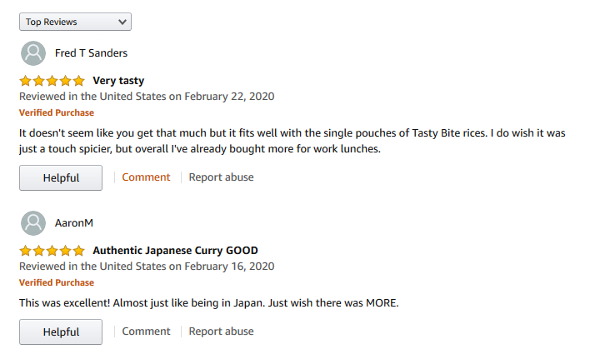Click the dropdown chevron arrow beside Top Reviews
The height and width of the screenshot is (364, 610).
tap(122, 22)
